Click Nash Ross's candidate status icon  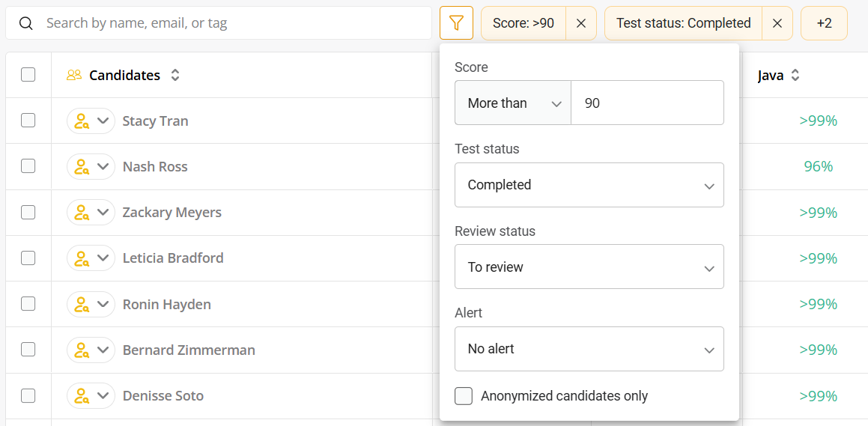(x=82, y=167)
